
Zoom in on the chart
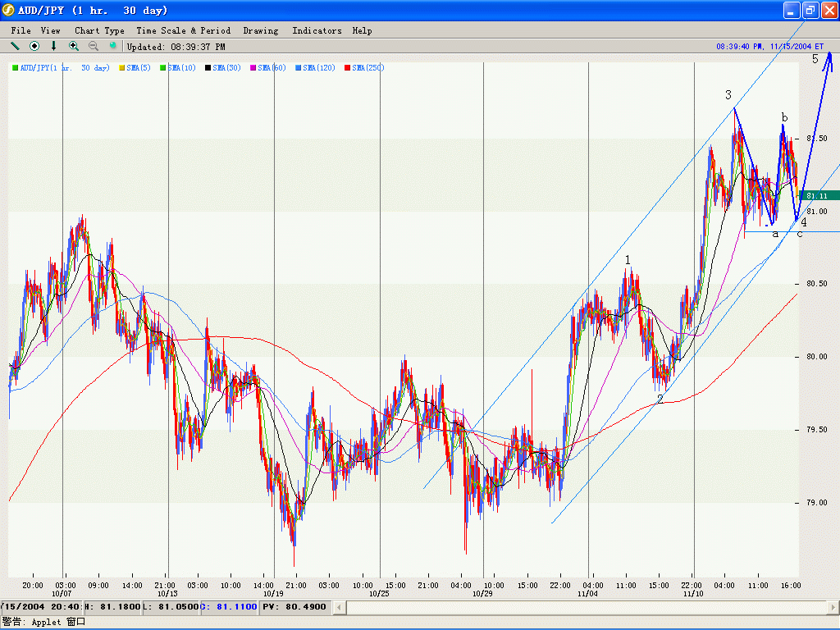click(x=74, y=47)
